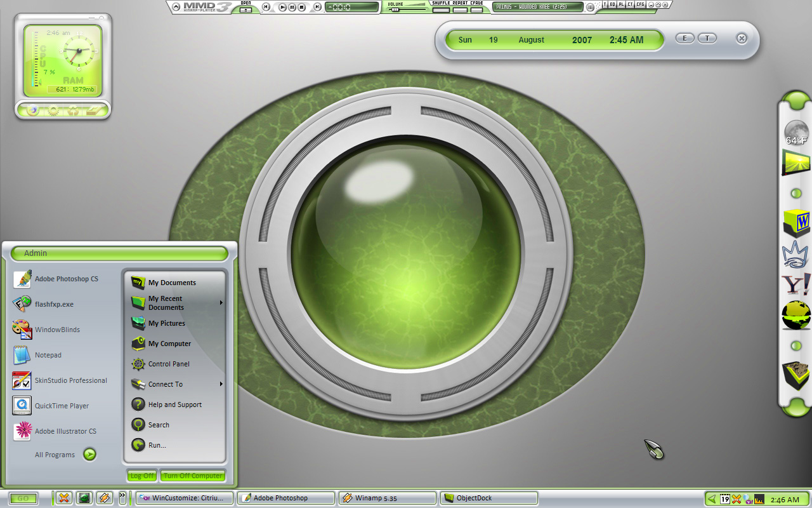Viewport: 812px width, 508px height.
Task: Open the bottom green cube dock icon
Action: pyautogui.click(x=796, y=376)
